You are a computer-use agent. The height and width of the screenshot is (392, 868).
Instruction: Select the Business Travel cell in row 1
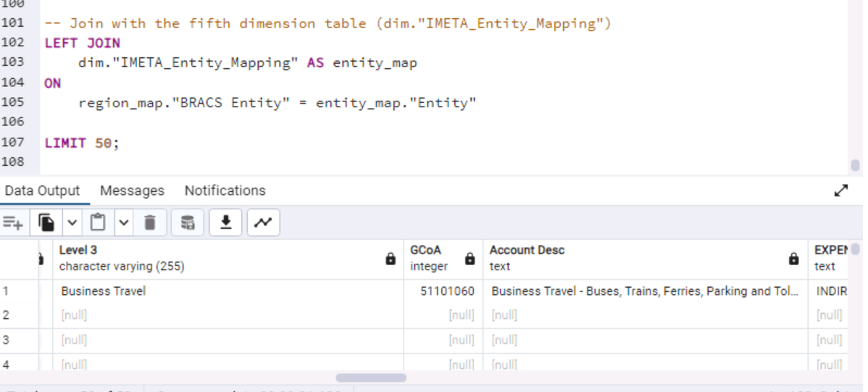(x=103, y=291)
